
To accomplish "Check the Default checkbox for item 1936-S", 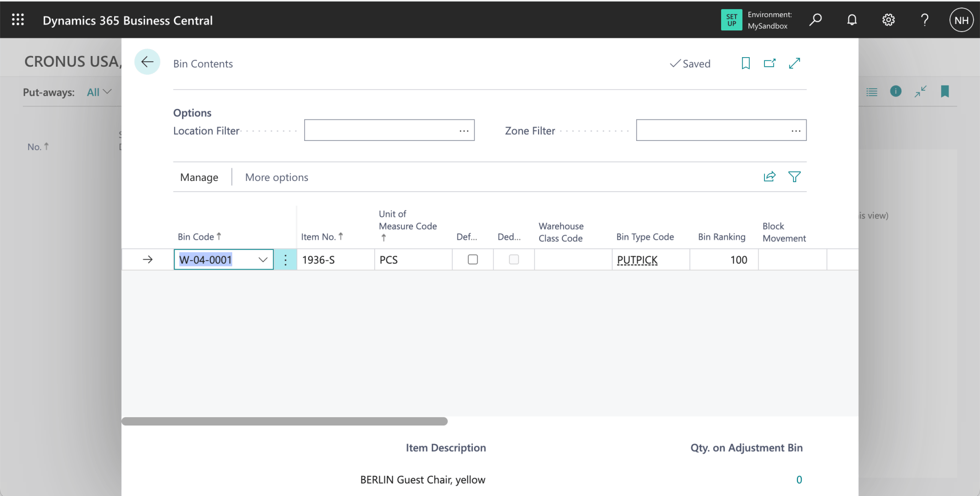I will (x=473, y=259).
